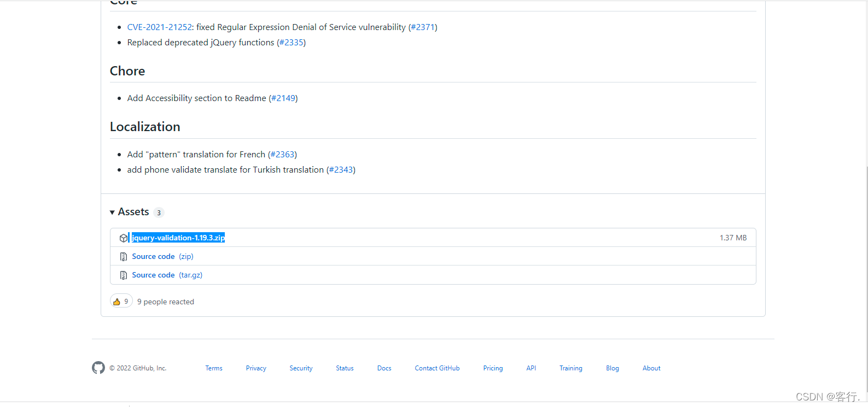This screenshot has width=868, height=407.
Task: Click the Localization heading
Action: [x=145, y=127]
